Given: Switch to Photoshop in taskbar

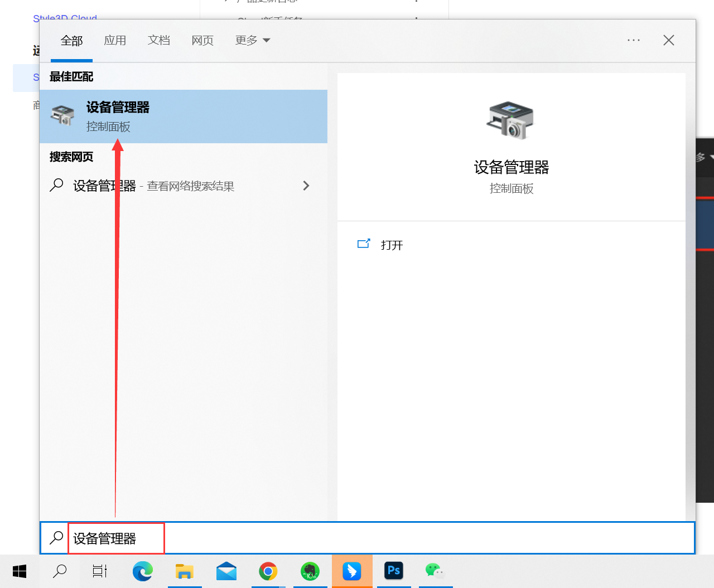Looking at the screenshot, I should (x=394, y=571).
